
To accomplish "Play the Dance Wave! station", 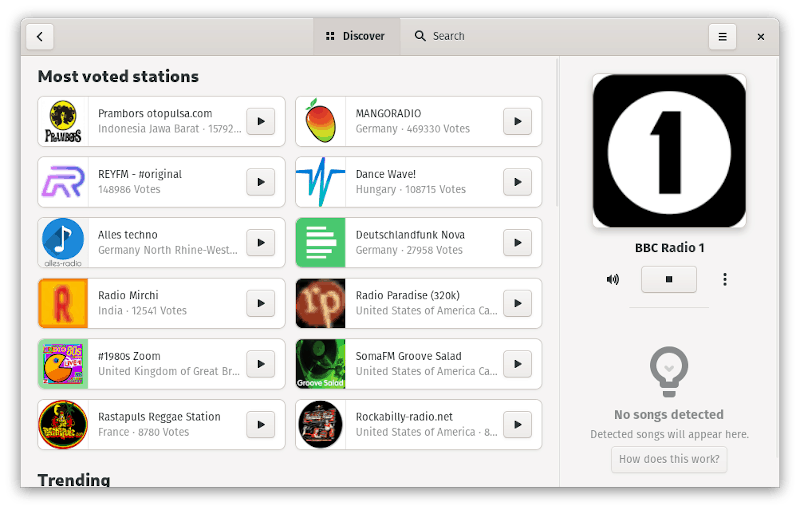I will 517,182.
